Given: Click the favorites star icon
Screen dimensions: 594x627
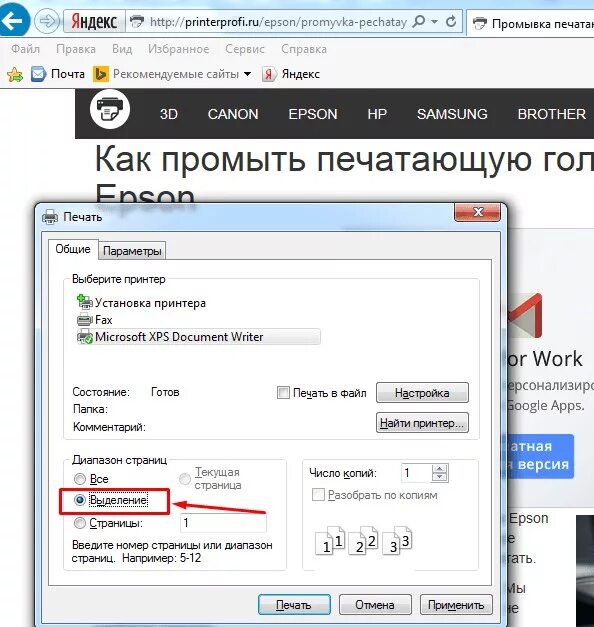Looking at the screenshot, I should (15, 74).
